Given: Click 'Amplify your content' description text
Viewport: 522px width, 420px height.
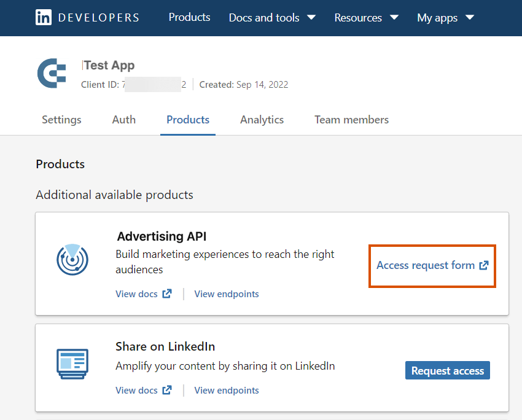Looking at the screenshot, I should click(225, 366).
